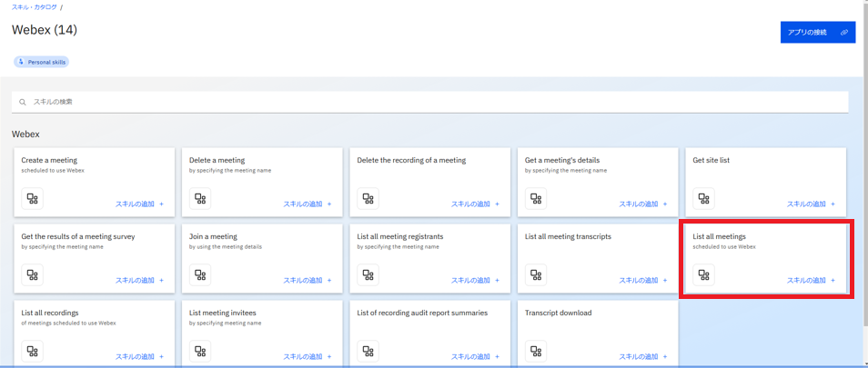
Task: Add the List all meeting registrants skill
Action: pos(475,281)
